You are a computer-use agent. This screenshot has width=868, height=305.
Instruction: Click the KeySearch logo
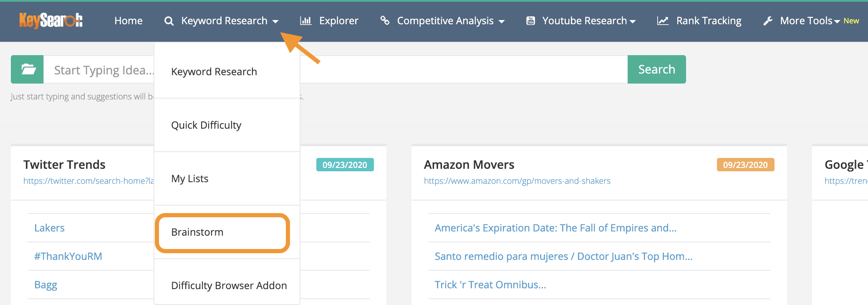click(51, 20)
